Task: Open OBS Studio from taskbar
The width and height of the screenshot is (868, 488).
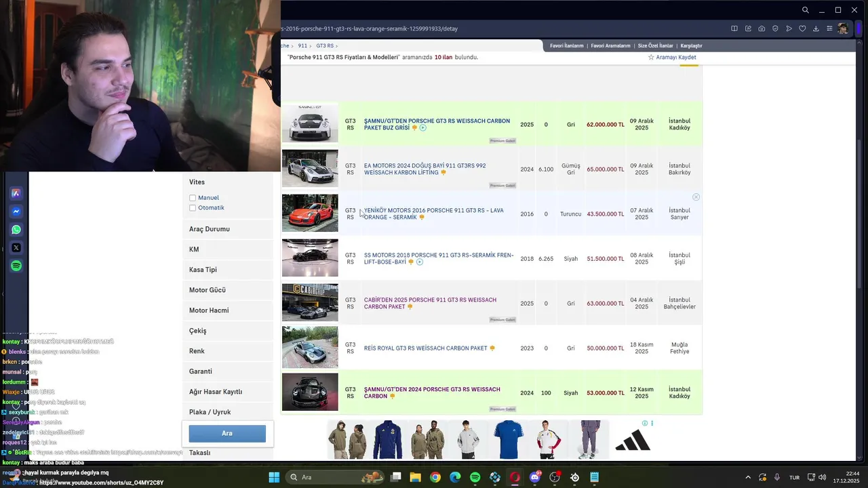Action: (555, 477)
